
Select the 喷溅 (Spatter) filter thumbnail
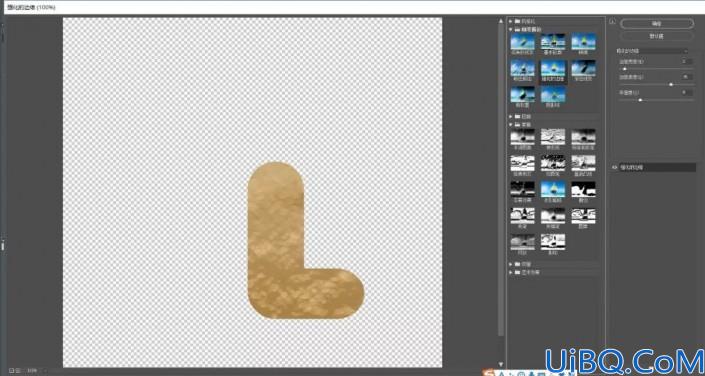coord(584,41)
